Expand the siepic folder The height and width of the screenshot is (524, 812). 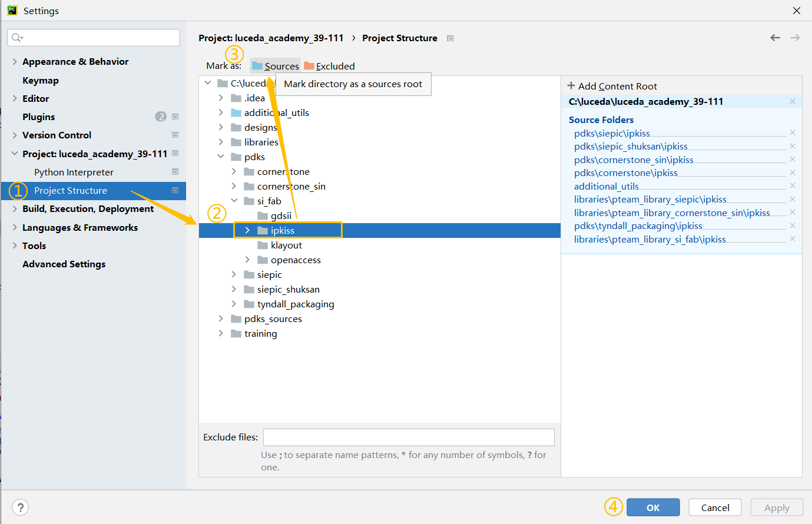234,274
